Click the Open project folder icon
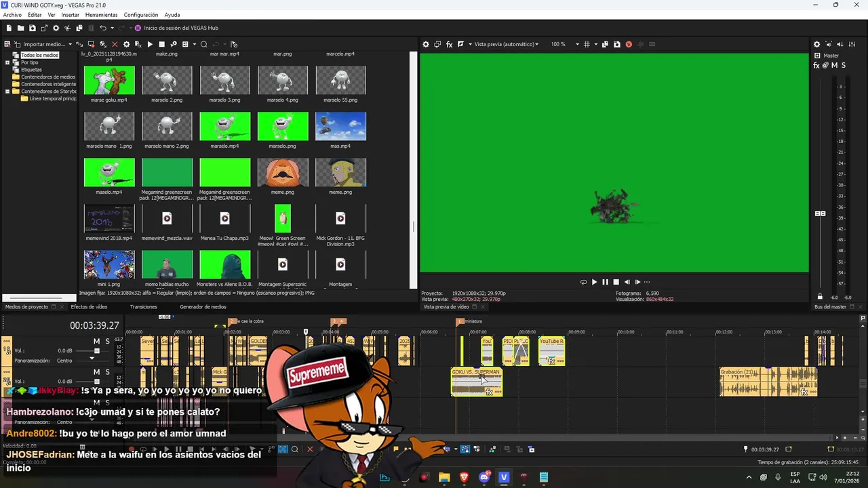 coord(20,28)
